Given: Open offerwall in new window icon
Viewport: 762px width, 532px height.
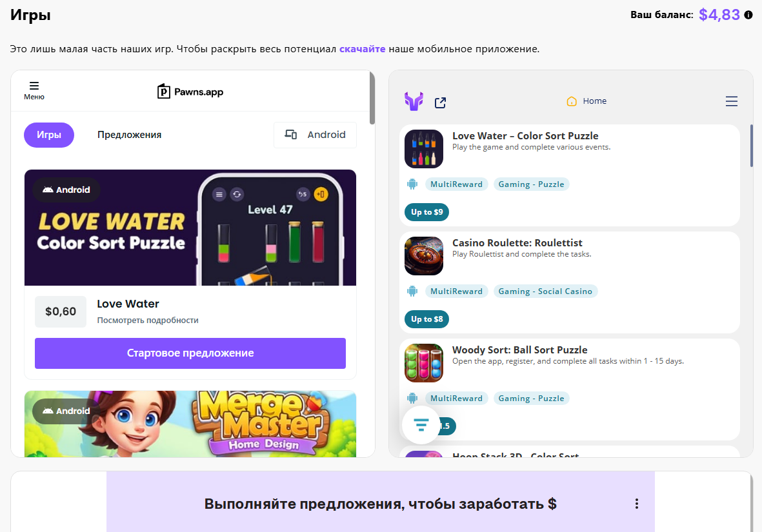Looking at the screenshot, I should pyautogui.click(x=440, y=103).
